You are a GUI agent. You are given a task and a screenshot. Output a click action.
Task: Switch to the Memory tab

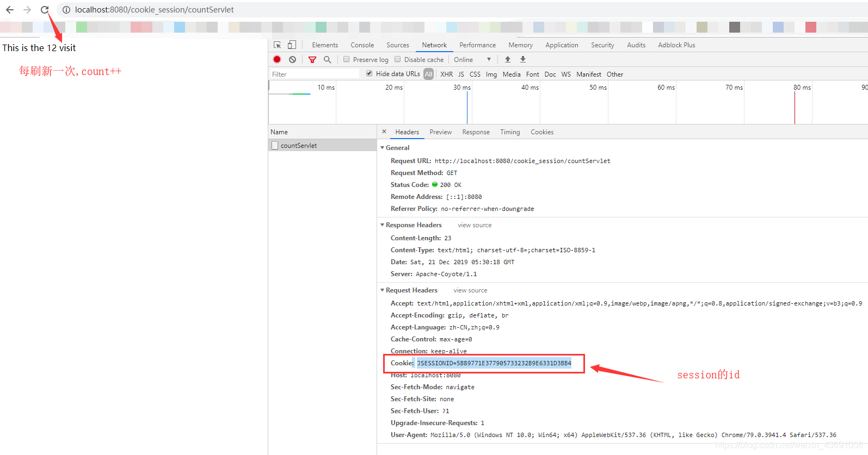click(x=521, y=45)
